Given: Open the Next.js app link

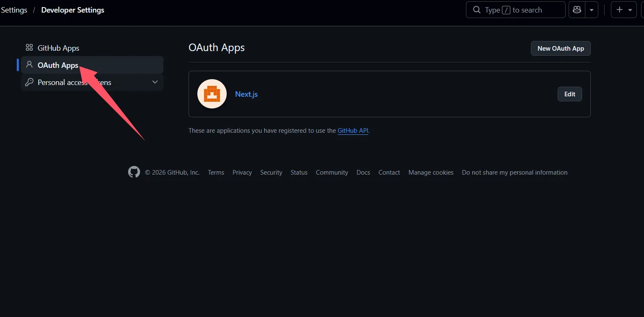Looking at the screenshot, I should tap(246, 94).
